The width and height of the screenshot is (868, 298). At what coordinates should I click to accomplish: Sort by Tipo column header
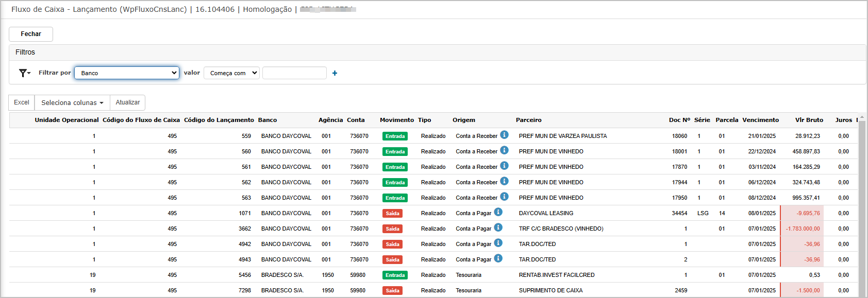[425, 120]
